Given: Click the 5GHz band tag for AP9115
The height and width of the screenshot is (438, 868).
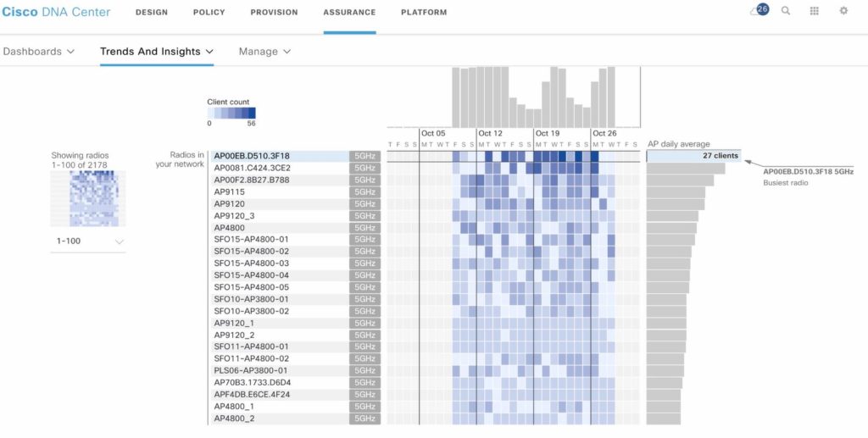Looking at the screenshot, I should coord(364,192).
